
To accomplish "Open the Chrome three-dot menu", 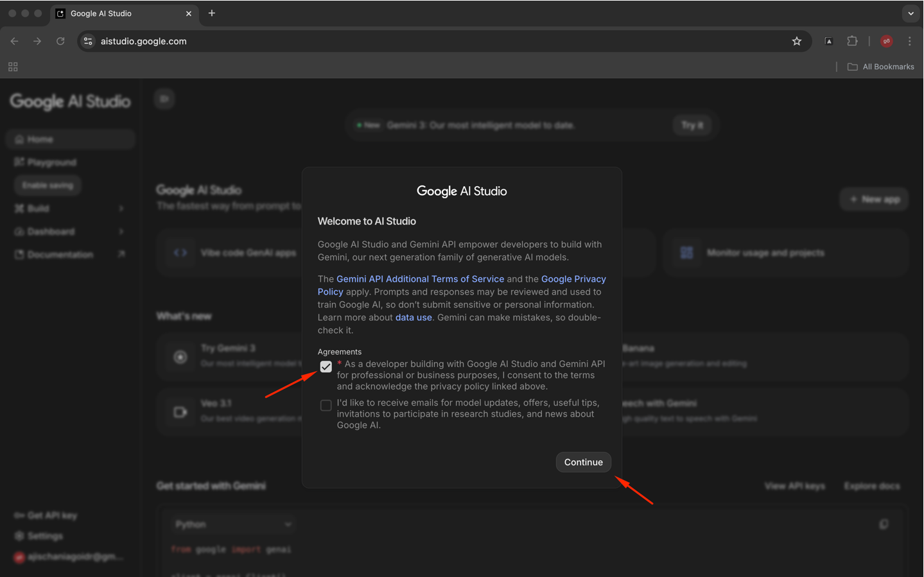I will (909, 41).
